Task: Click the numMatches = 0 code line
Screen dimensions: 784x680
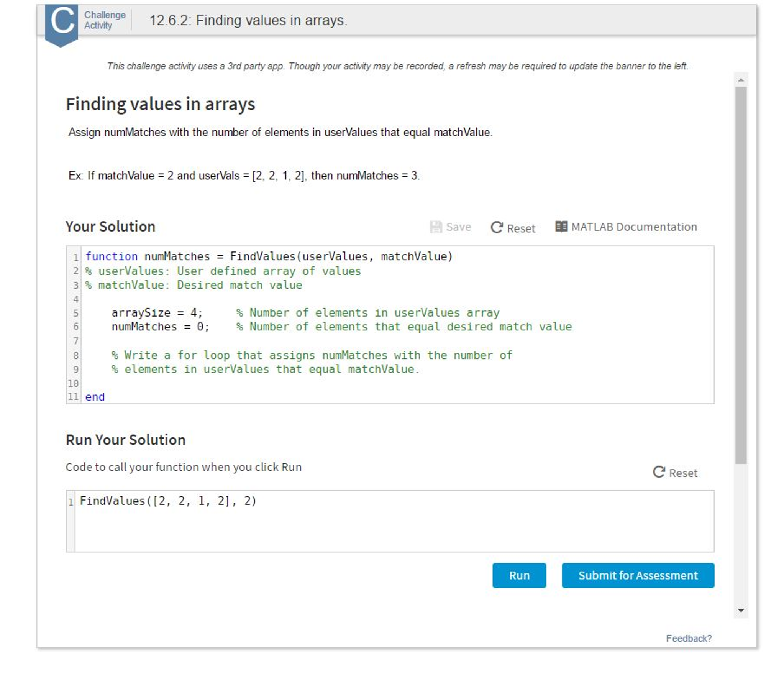Action: point(160,327)
